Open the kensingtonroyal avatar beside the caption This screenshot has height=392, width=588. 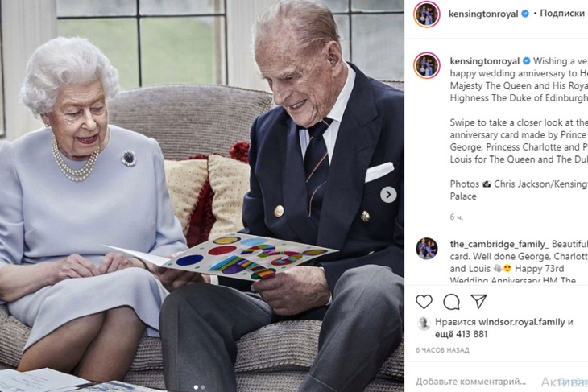click(426, 65)
